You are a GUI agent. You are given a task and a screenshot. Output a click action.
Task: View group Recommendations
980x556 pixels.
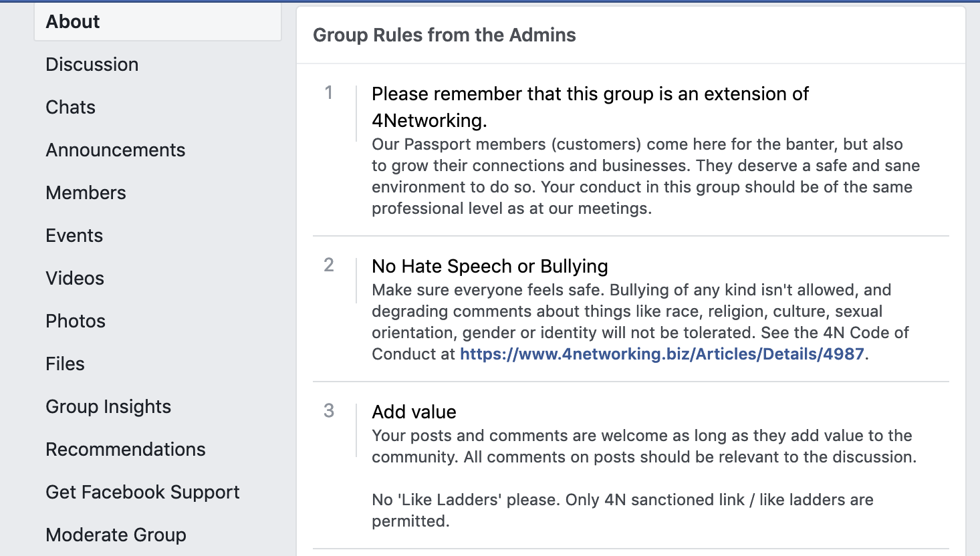point(125,449)
